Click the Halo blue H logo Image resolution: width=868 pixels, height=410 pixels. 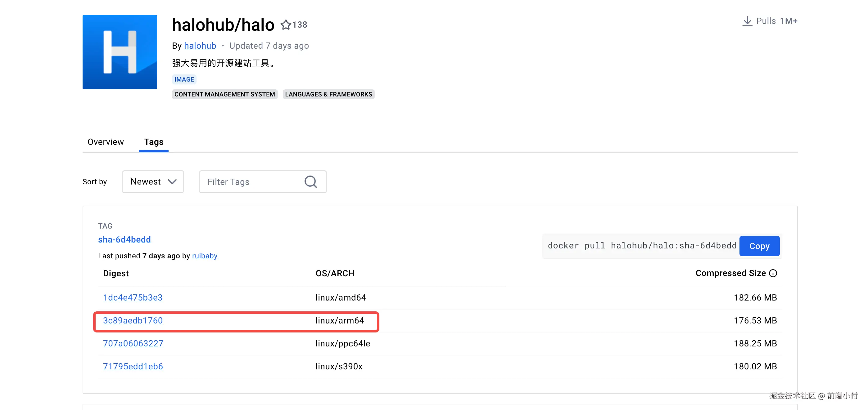pos(120,52)
